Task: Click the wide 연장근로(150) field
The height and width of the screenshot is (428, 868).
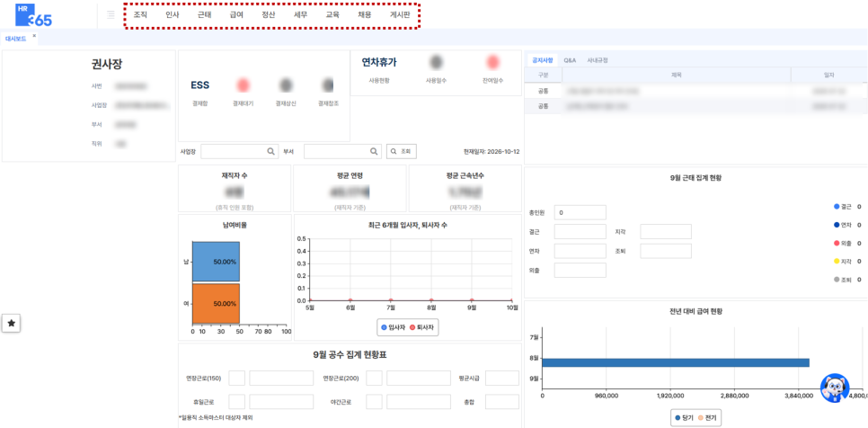Action: pyautogui.click(x=281, y=379)
